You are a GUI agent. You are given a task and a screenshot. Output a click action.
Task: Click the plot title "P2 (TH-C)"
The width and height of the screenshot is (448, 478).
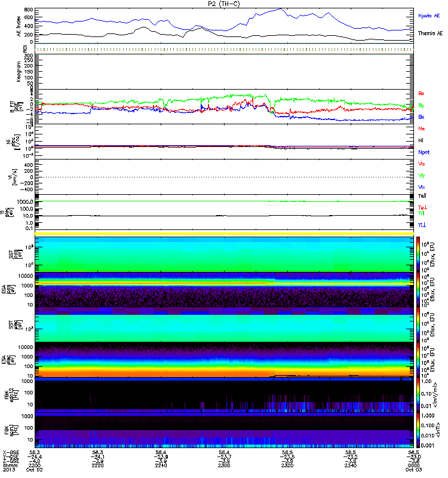pos(223,4)
